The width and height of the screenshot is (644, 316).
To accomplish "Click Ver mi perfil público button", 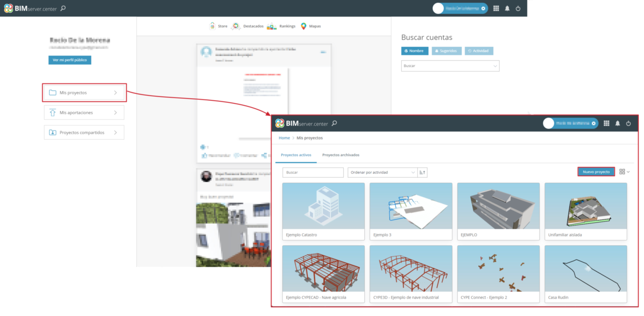I will pos(69,60).
